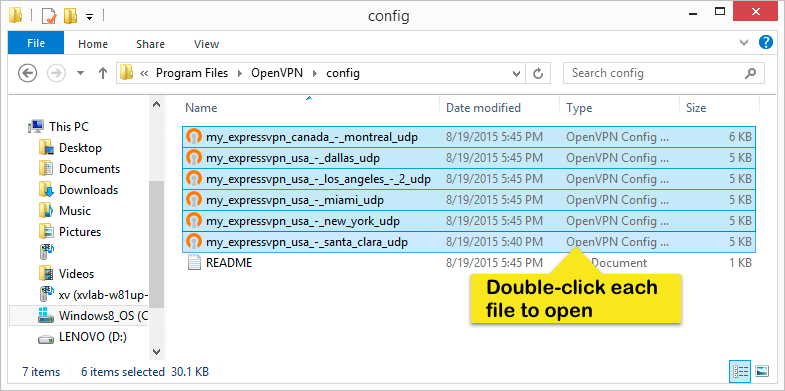The image size is (785, 391).
Task: Select my_expressvpn_usa_-_miami_udp file
Action: 469,200
